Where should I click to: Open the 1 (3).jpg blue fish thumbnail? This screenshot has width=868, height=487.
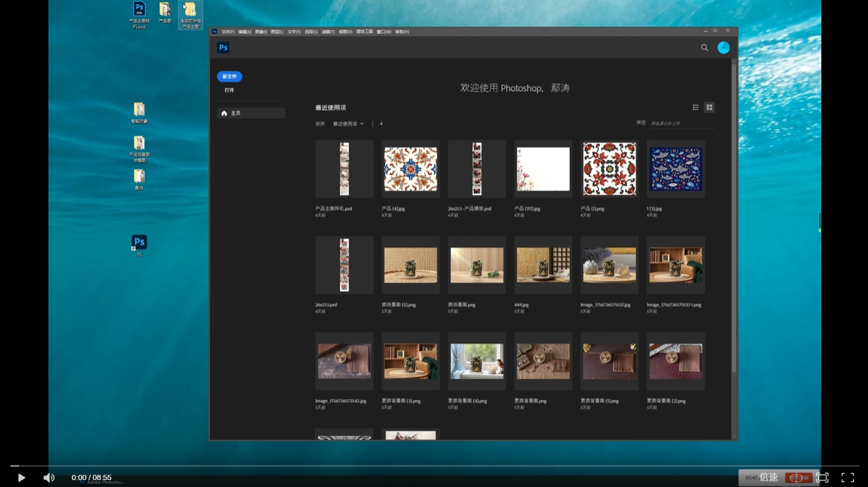click(676, 169)
